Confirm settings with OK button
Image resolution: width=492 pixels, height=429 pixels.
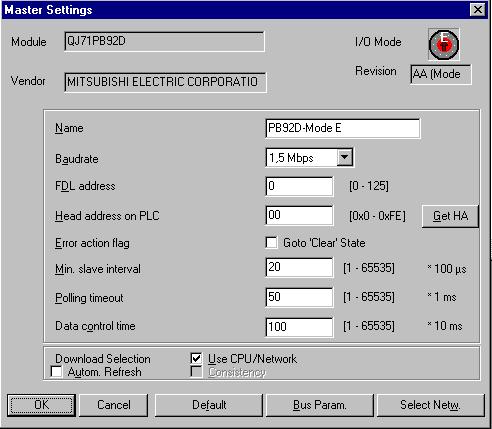pos(41,405)
